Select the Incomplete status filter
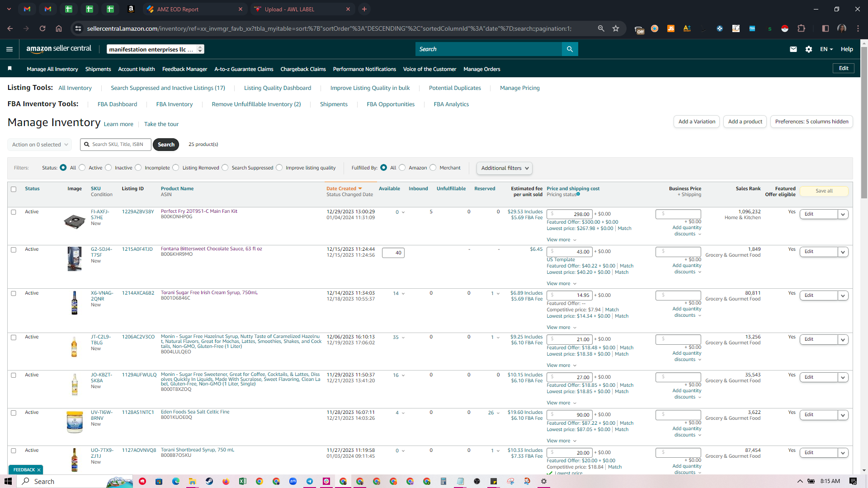The height and width of the screenshot is (488, 868). (x=138, y=168)
